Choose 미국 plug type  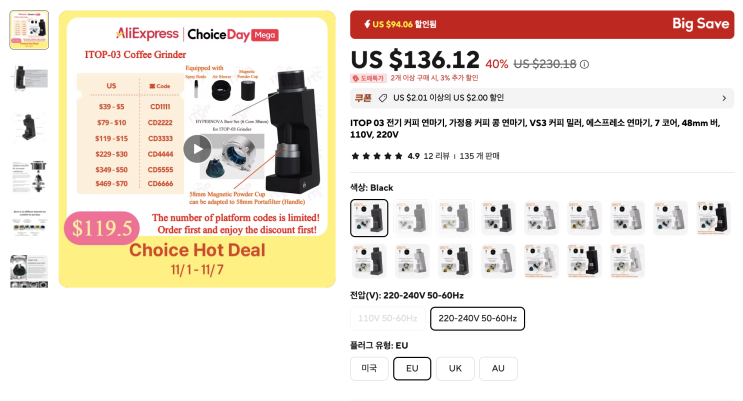369,368
